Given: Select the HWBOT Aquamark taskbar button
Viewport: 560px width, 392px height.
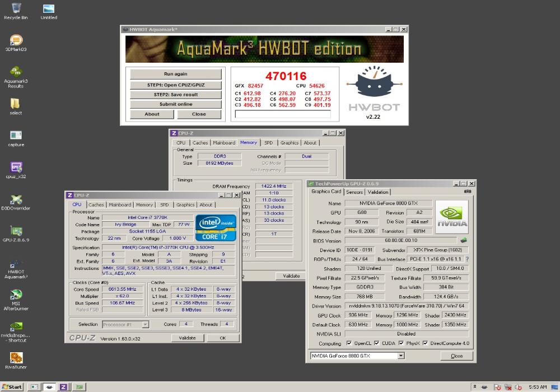Looking at the screenshot, I should [x=49, y=386].
